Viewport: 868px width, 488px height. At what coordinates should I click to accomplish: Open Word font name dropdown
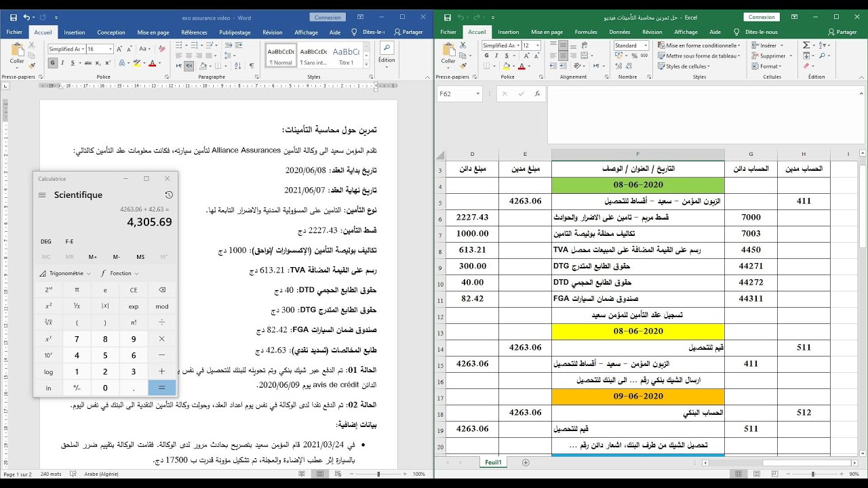point(83,49)
